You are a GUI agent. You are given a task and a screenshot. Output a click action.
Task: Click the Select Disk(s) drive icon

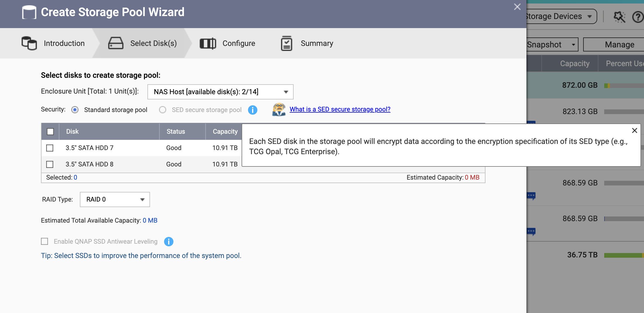(116, 43)
